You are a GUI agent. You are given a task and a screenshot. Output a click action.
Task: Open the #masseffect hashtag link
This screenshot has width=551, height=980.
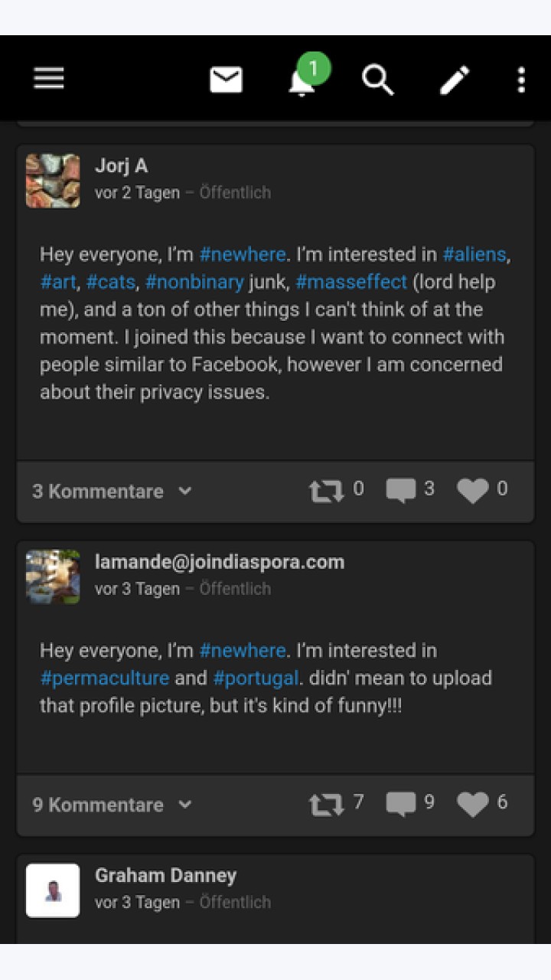(351, 282)
